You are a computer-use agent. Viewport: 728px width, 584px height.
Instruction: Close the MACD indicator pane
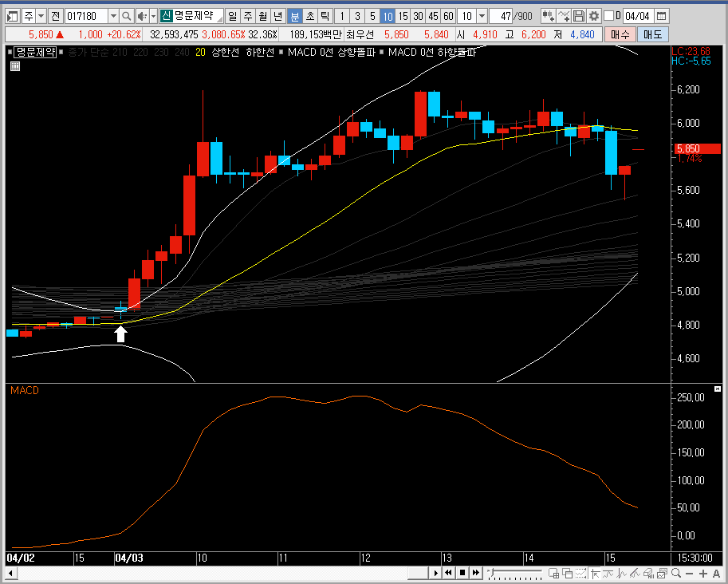coord(718,389)
